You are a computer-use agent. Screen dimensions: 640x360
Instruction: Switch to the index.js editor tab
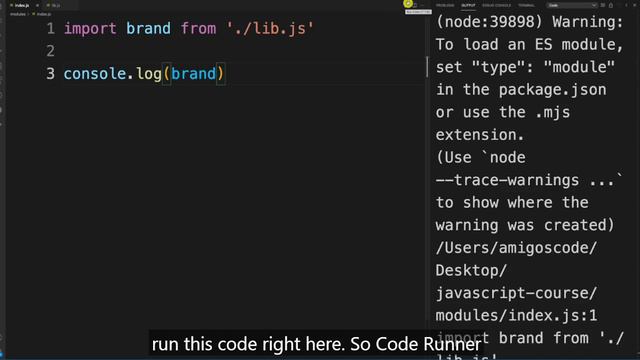(21, 5)
